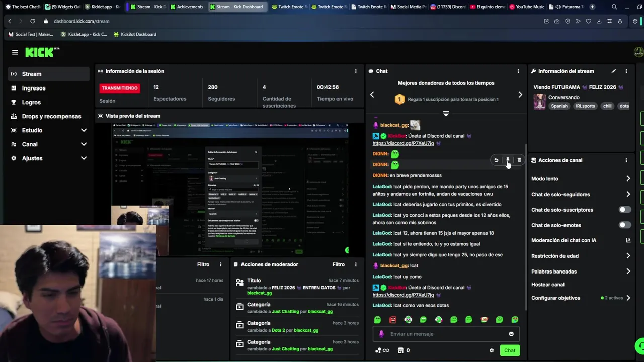Delete DIONN's hovered chat message

519,160
